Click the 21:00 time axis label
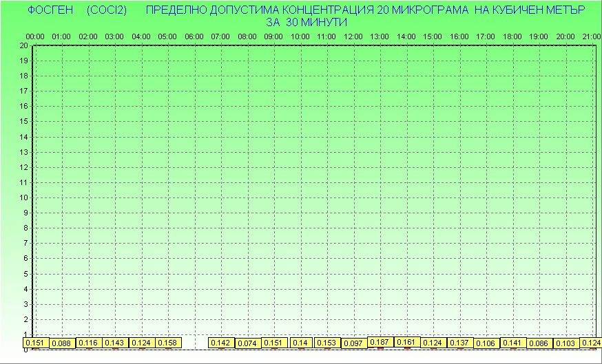Image resolution: width=602 pixels, height=364 pixels. click(x=591, y=36)
